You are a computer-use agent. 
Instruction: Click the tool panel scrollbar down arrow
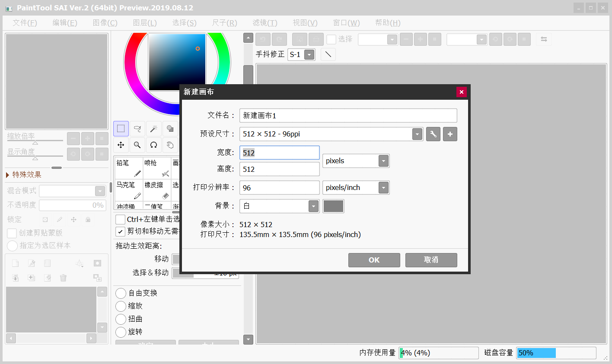click(x=248, y=339)
